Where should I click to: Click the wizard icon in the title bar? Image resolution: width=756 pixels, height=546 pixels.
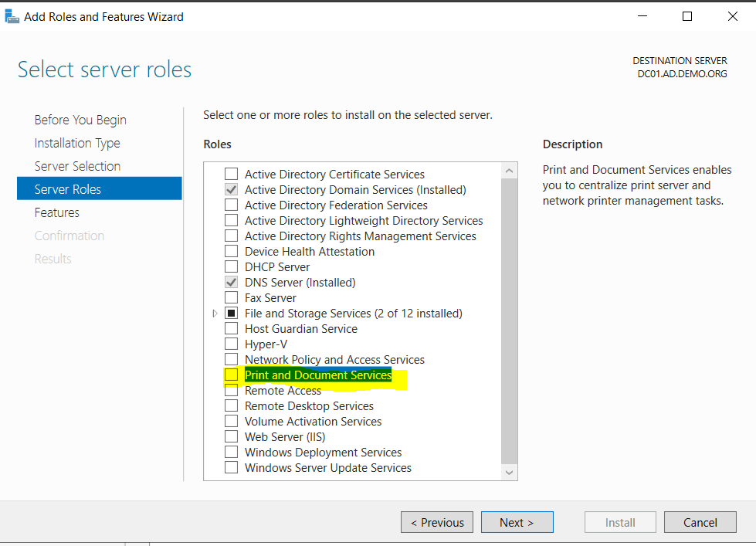(12, 16)
